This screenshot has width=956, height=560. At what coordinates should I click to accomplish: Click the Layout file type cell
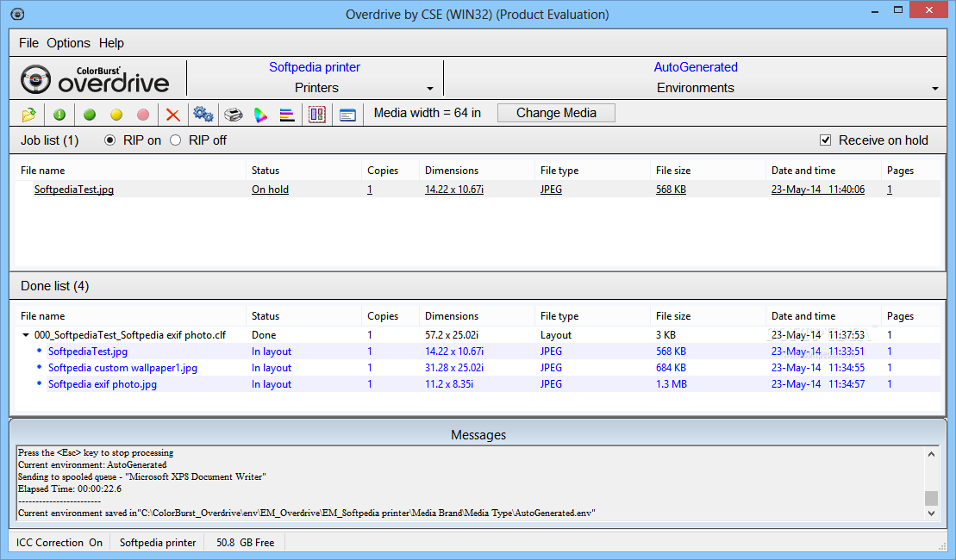(x=555, y=334)
